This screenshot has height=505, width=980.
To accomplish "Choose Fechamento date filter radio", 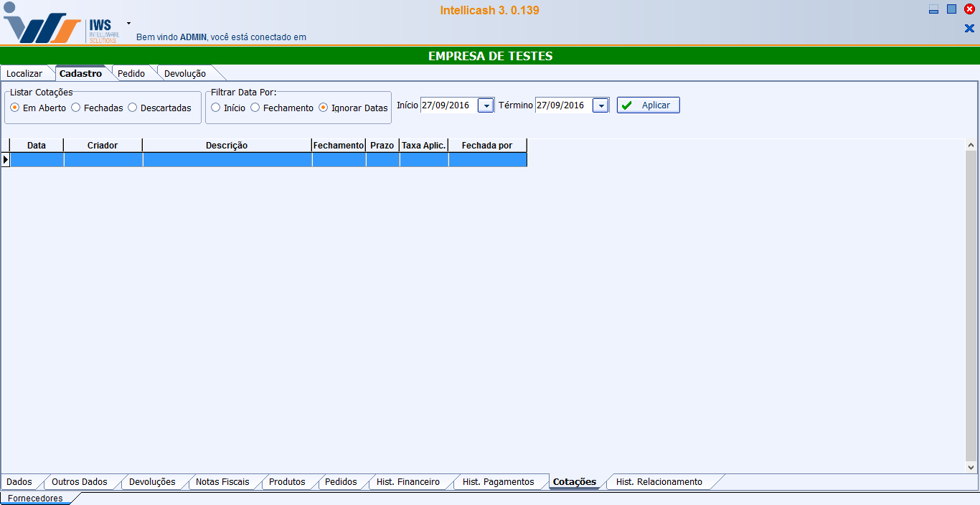I will [x=255, y=108].
